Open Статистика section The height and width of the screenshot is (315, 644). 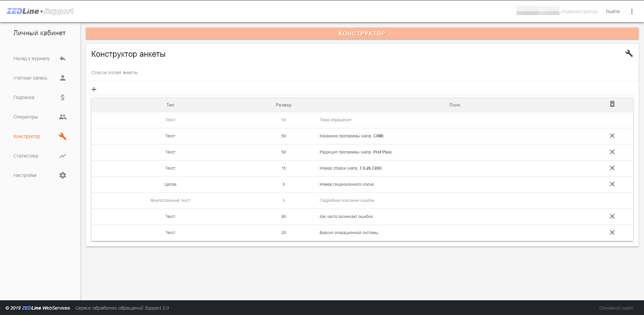click(x=25, y=156)
